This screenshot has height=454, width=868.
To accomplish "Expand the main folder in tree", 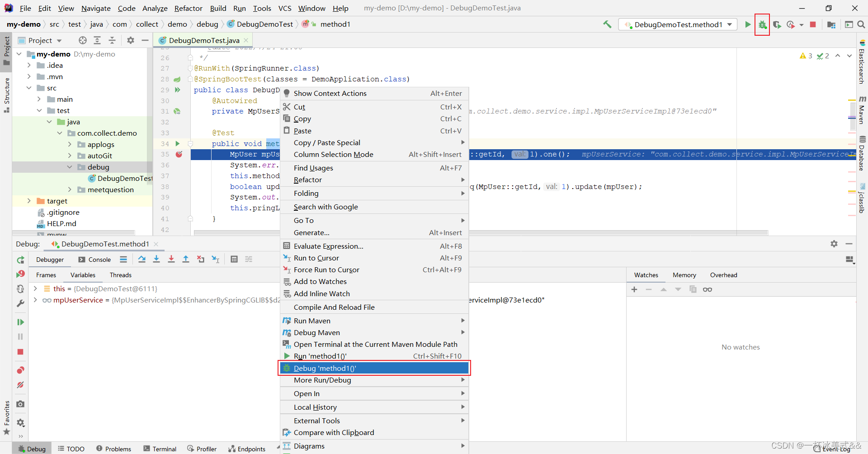I will (x=39, y=99).
